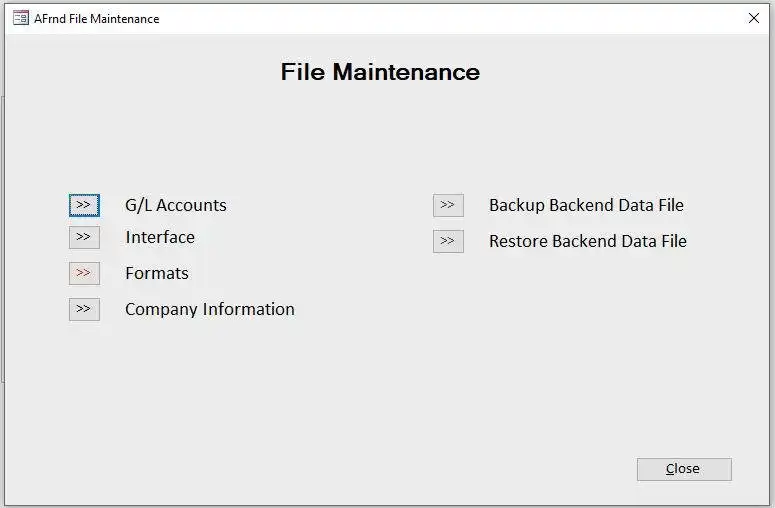
Task: Click the empty title bar area
Action: click(x=450, y=18)
